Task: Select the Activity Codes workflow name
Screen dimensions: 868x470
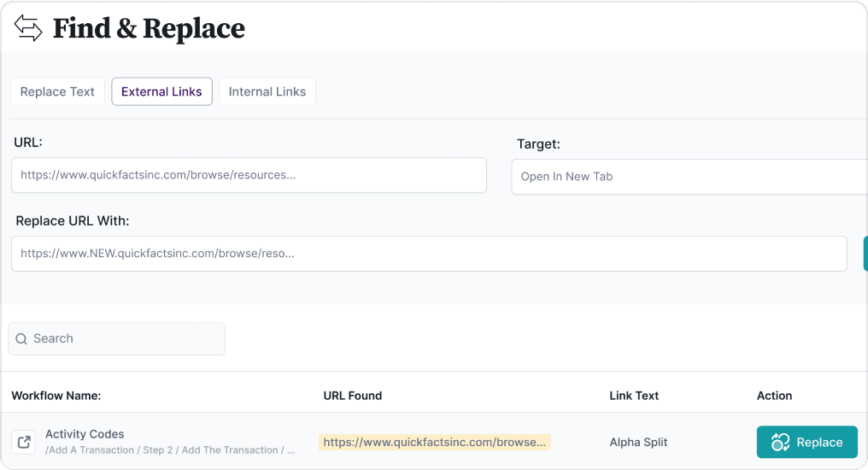Action: click(x=85, y=434)
